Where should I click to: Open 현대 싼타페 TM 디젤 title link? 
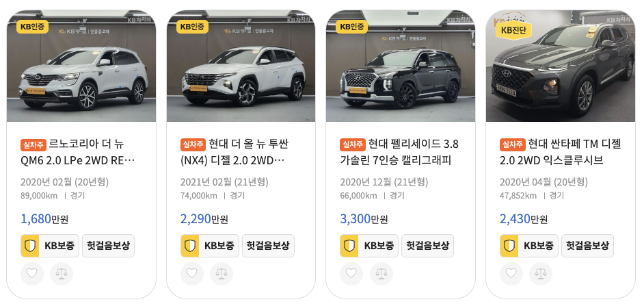[x=560, y=152]
